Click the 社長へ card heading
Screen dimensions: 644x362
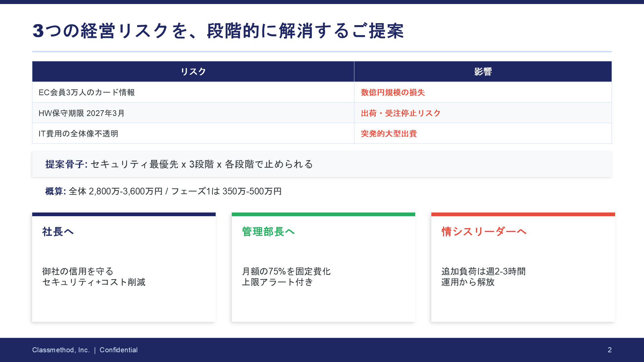(x=58, y=232)
